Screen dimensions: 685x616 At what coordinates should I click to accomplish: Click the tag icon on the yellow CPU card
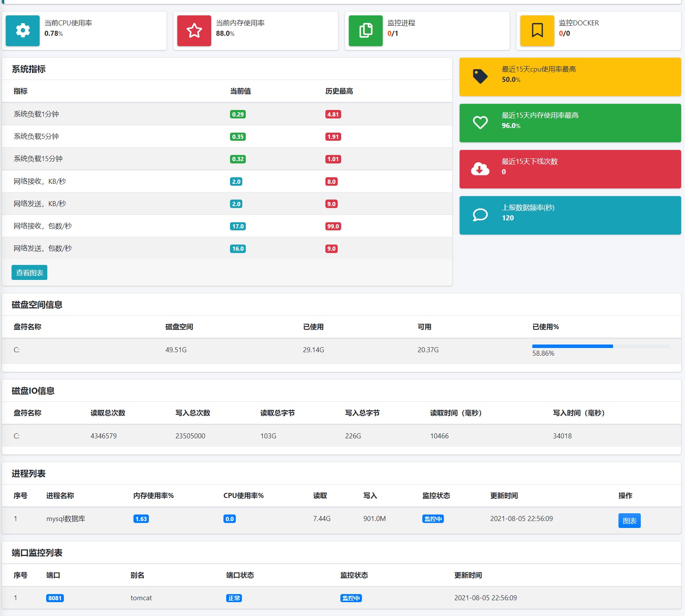480,77
